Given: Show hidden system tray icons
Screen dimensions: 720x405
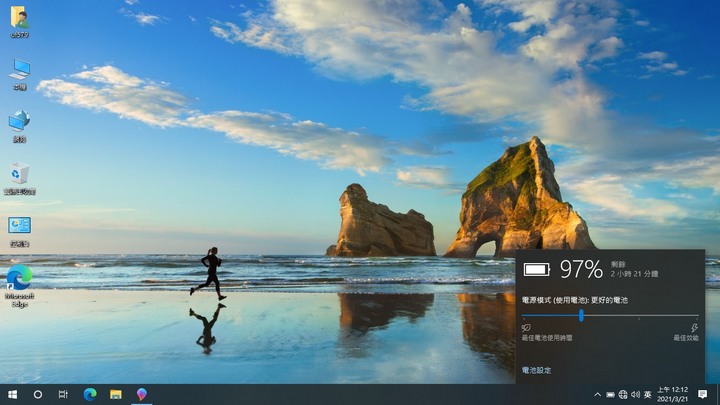Looking at the screenshot, I should click(597, 394).
